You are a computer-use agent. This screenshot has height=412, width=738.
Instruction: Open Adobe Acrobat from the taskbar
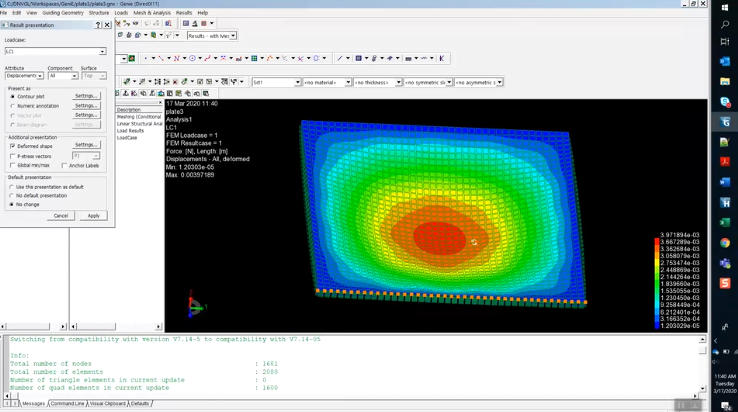click(725, 162)
